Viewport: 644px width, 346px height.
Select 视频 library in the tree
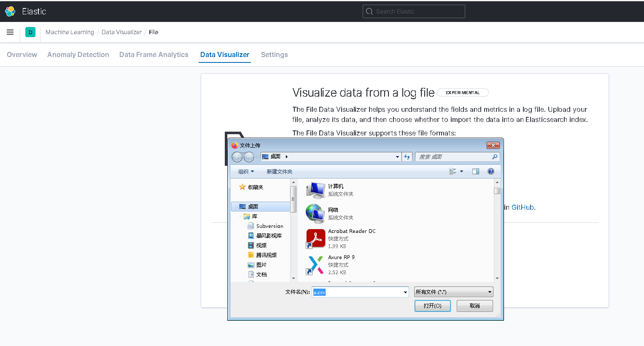coord(261,245)
